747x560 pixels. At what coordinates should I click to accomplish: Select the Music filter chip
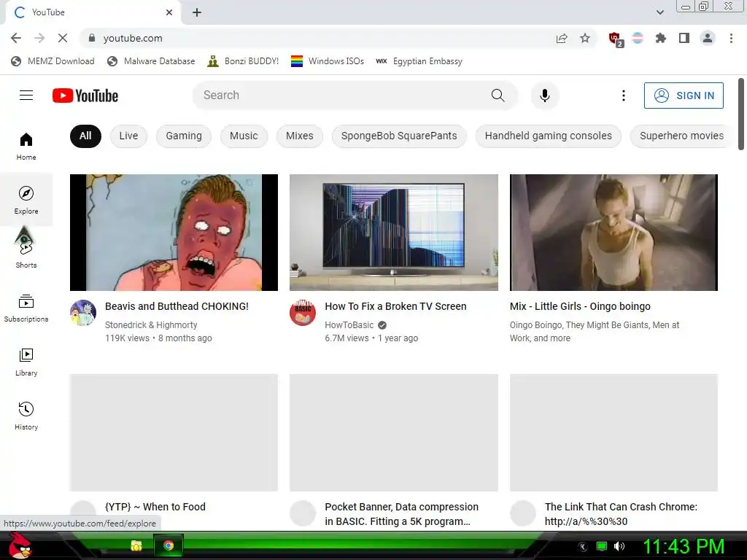(244, 136)
